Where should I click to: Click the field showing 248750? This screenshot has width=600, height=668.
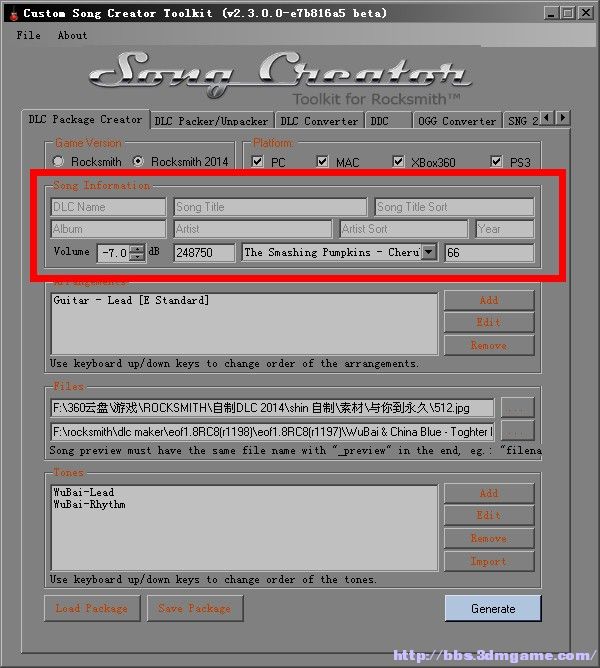204,253
